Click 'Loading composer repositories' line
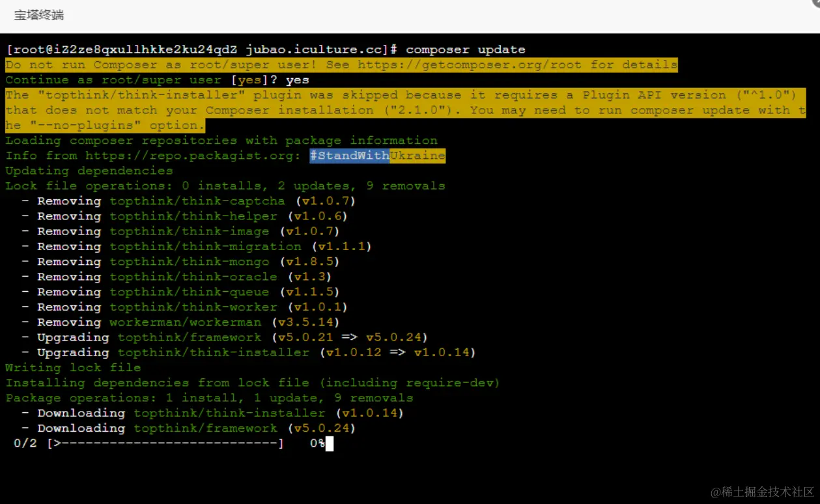The image size is (820, 504). 221,141
